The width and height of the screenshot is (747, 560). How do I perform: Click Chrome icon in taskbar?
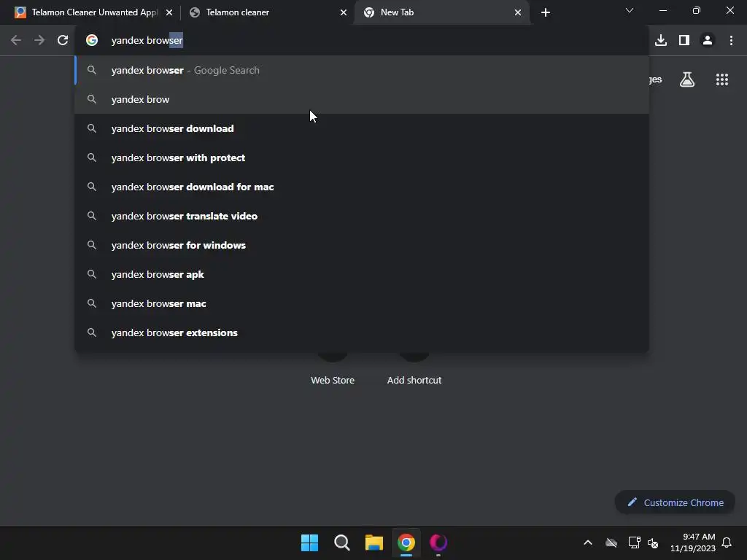pos(406,542)
